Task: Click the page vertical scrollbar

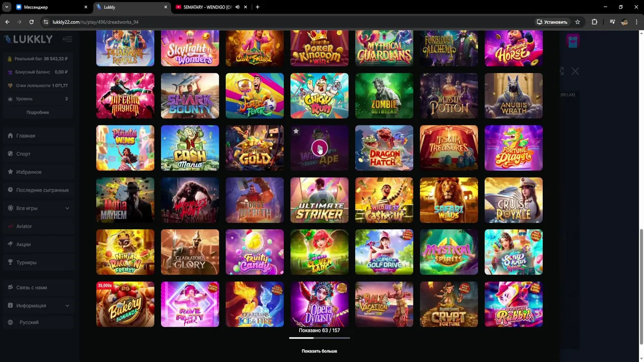Action: [x=641, y=287]
